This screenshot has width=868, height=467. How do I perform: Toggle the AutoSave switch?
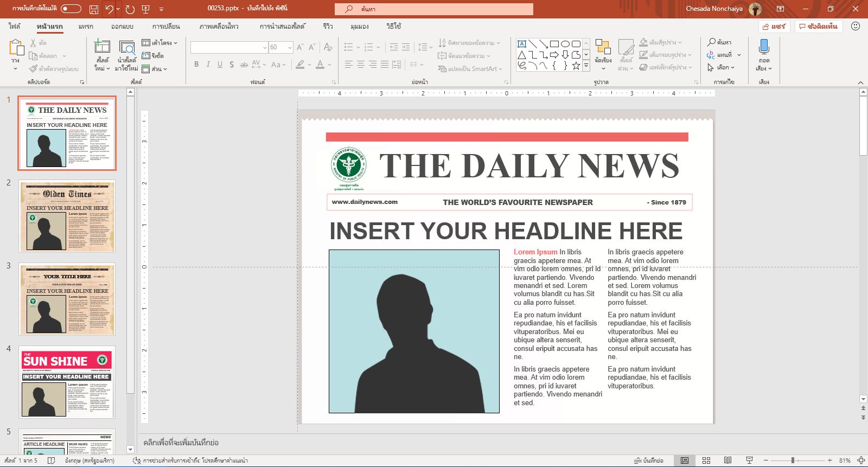click(71, 9)
